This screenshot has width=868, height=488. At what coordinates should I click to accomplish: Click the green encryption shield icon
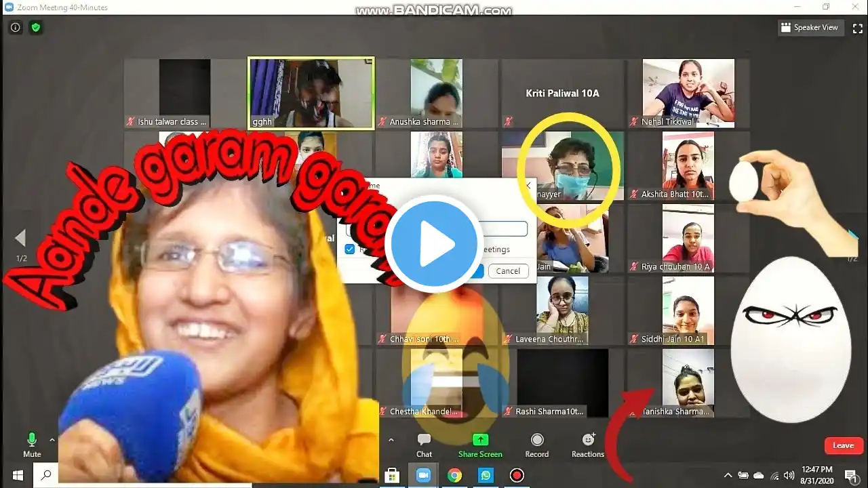coord(36,28)
